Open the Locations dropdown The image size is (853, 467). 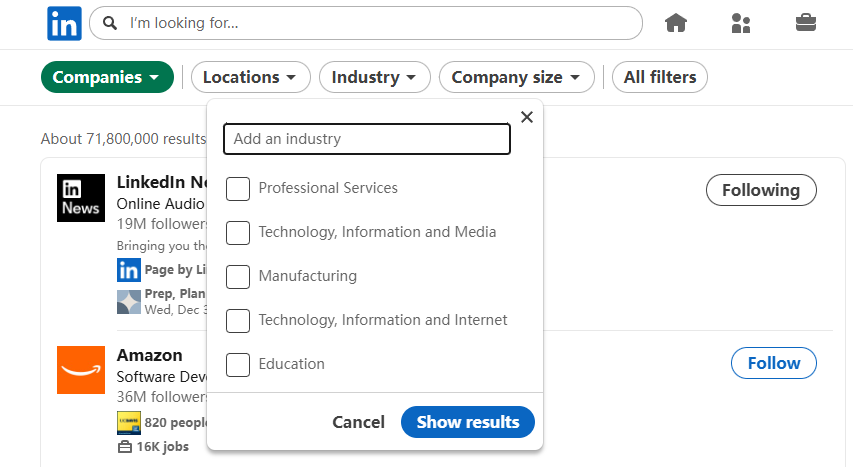click(x=250, y=77)
